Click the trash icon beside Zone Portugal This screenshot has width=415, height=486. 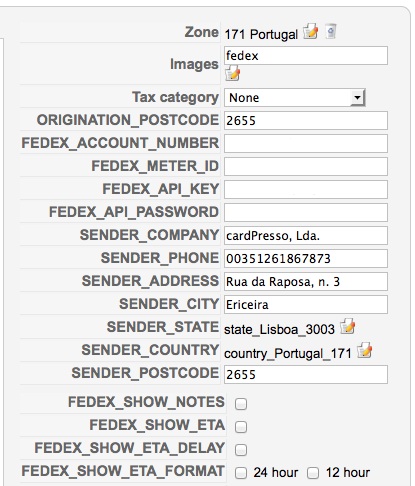click(330, 31)
